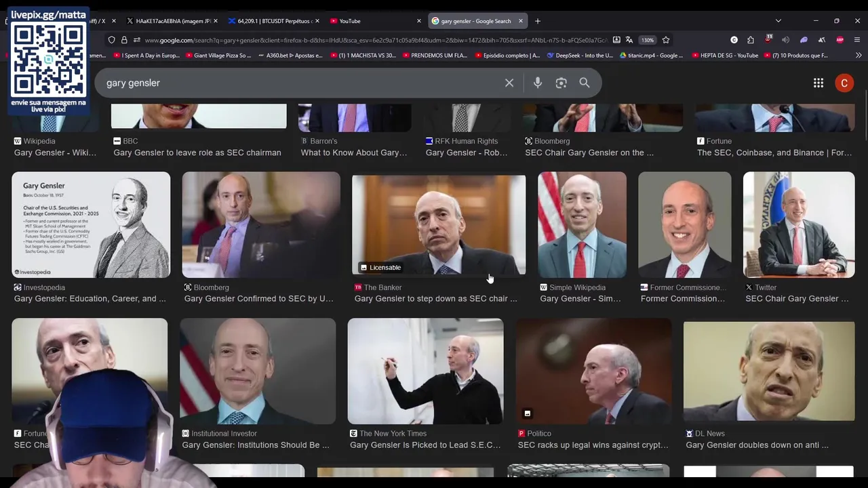Open the ABP Adblock Plus extension

coord(840,40)
